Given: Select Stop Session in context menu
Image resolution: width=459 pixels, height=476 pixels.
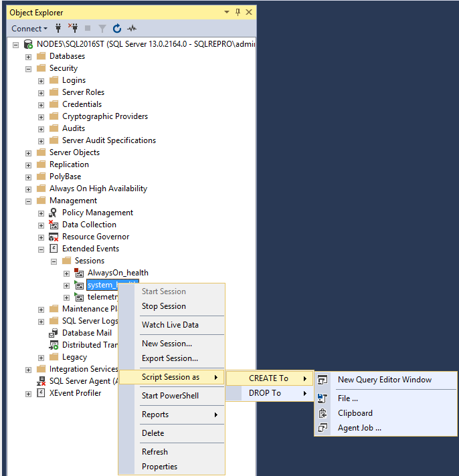Looking at the screenshot, I should [163, 306].
